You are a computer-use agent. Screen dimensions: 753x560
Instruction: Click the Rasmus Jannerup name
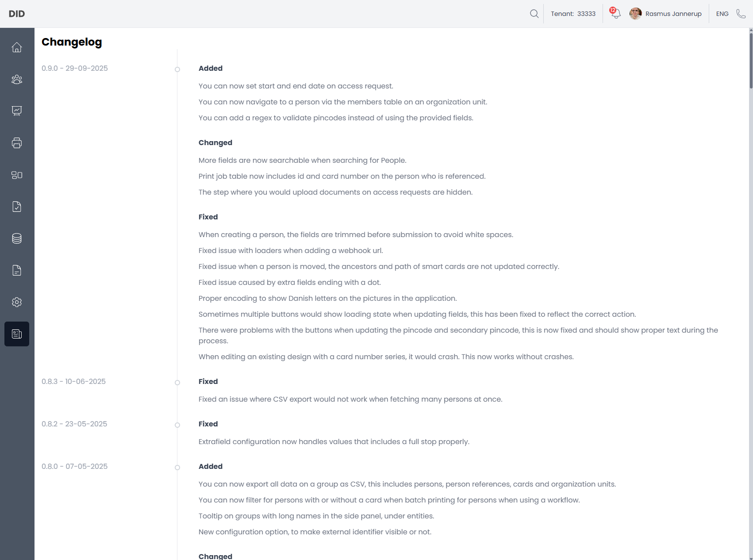pos(673,14)
